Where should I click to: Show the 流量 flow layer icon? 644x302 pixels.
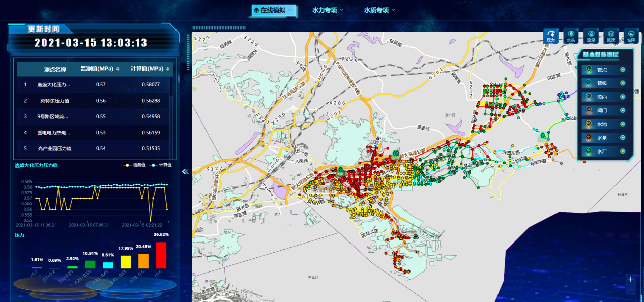[591, 36]
